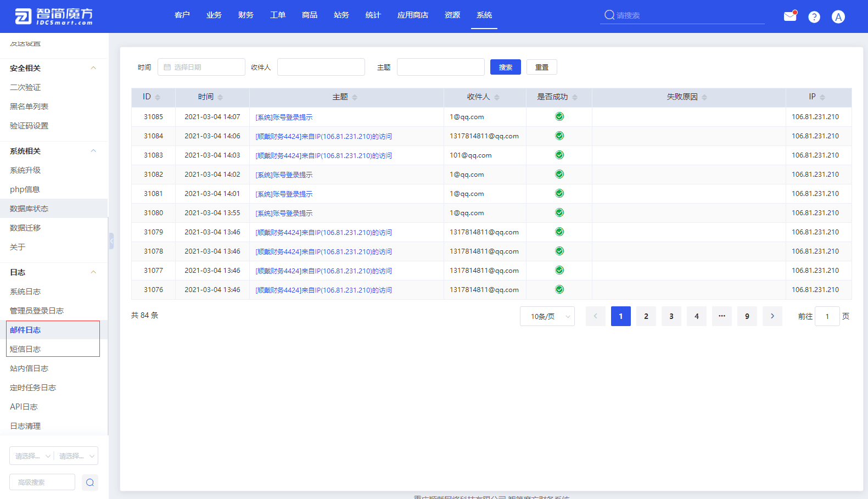Click the previous page arrow
The height and width of the screenshot is (499, 868).
pos(596,316)
